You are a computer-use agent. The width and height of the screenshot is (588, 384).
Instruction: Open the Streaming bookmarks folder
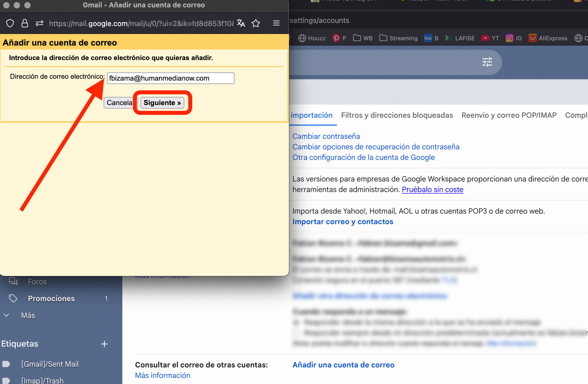click(383, 38)
